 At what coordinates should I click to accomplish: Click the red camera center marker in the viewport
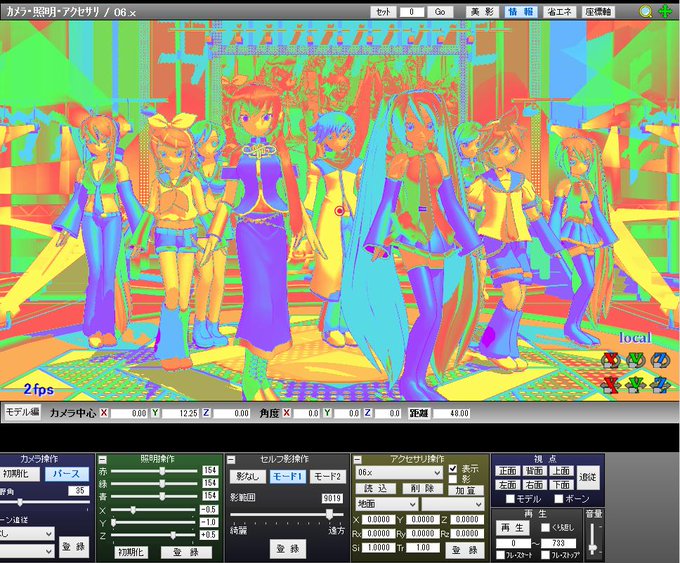coord(340,211)
